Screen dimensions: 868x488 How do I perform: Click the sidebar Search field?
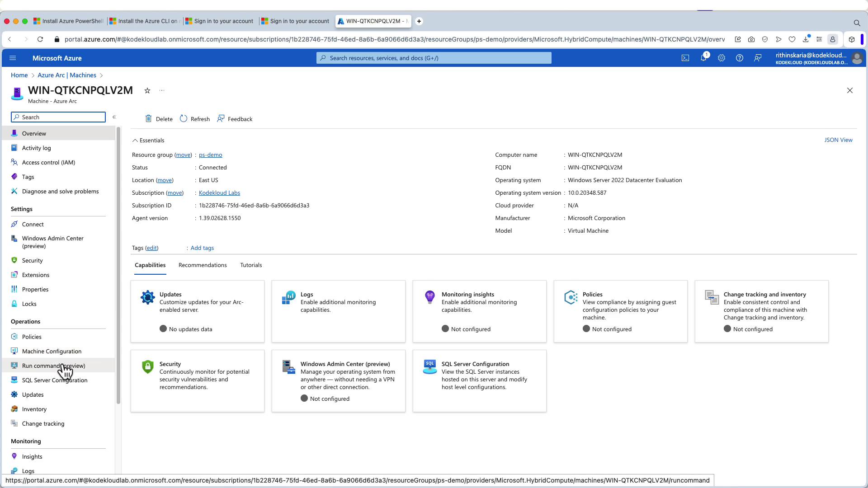click(x=59, y=117)
